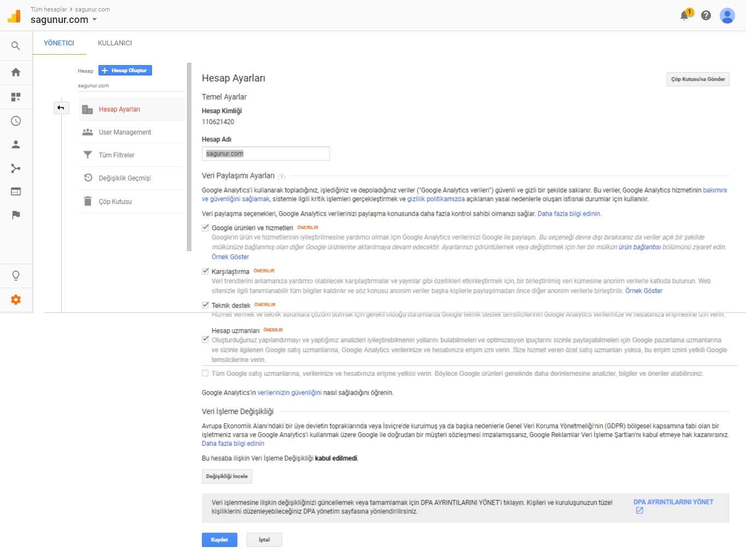Open the help question mark icon

(706, 15)
